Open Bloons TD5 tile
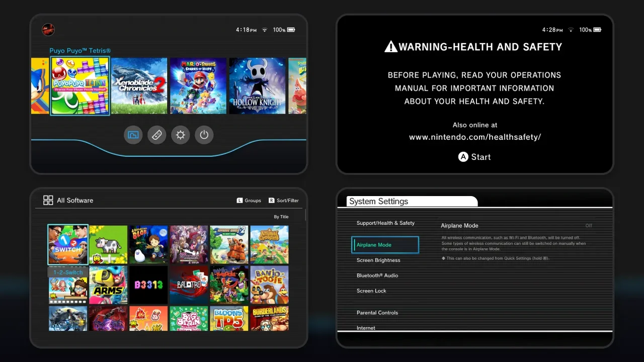 (229, 318)
